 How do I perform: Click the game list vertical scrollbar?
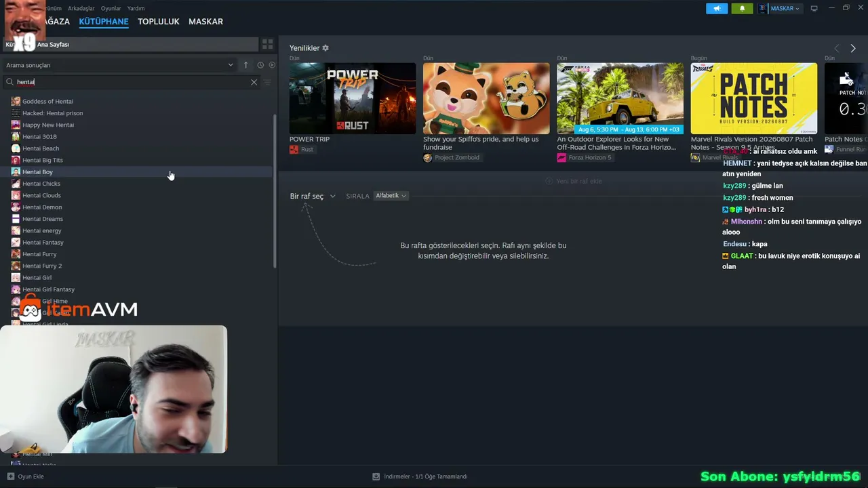tap(275, 191)
